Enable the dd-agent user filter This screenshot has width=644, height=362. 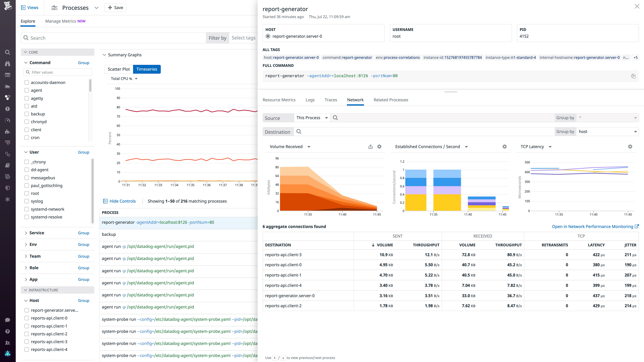pyautogui.click(x=27, y=170)
